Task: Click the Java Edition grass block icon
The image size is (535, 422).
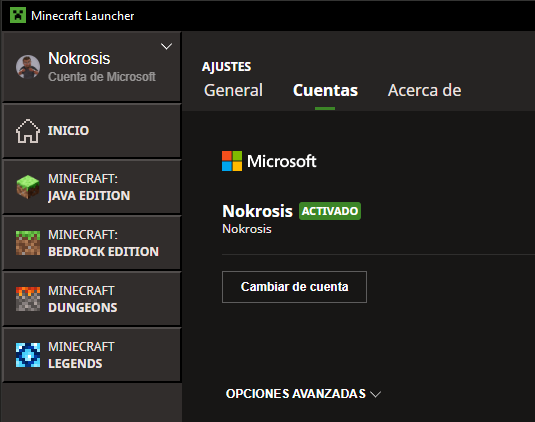Action: click(28, 187)
